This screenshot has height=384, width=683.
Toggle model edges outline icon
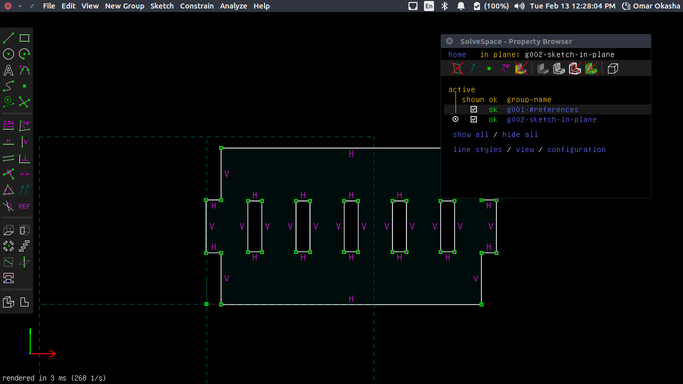pyautogui.click(x=559, y=68)
